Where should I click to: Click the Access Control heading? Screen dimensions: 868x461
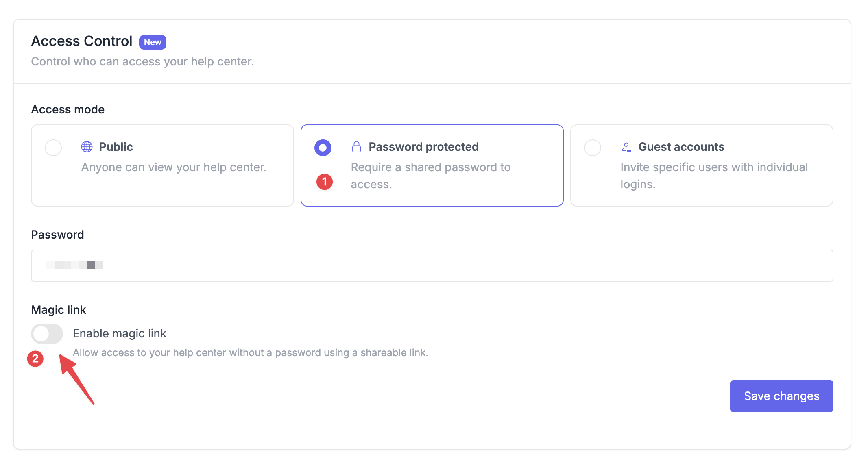(82, 41)
